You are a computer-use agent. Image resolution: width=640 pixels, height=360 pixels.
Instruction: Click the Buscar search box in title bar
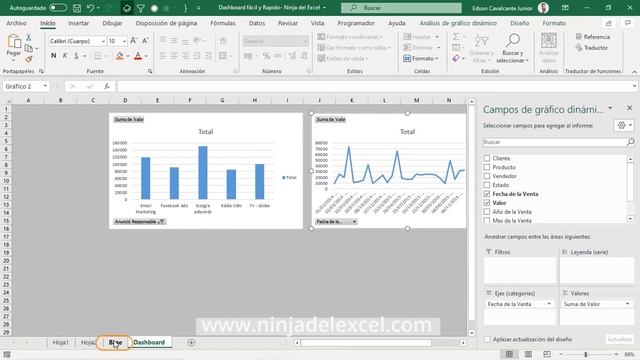401,8
